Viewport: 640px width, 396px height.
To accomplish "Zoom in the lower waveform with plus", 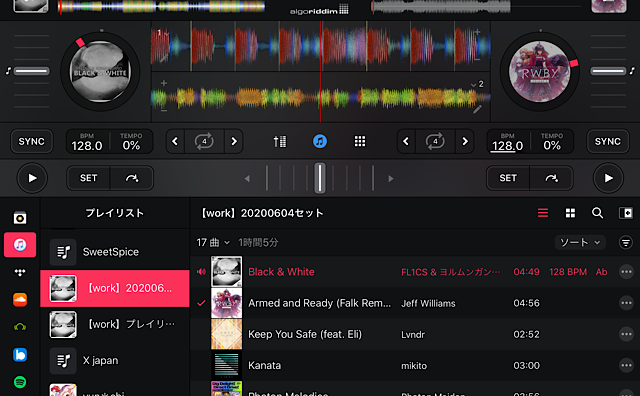I will click(164, 83).
